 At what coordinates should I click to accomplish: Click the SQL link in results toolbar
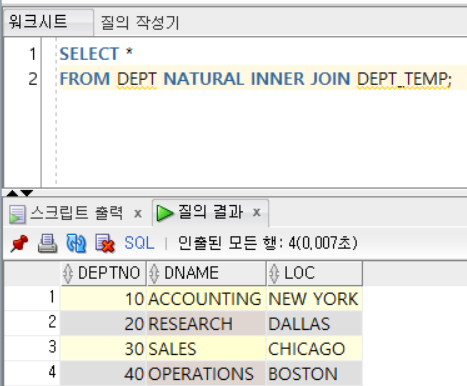139,243
